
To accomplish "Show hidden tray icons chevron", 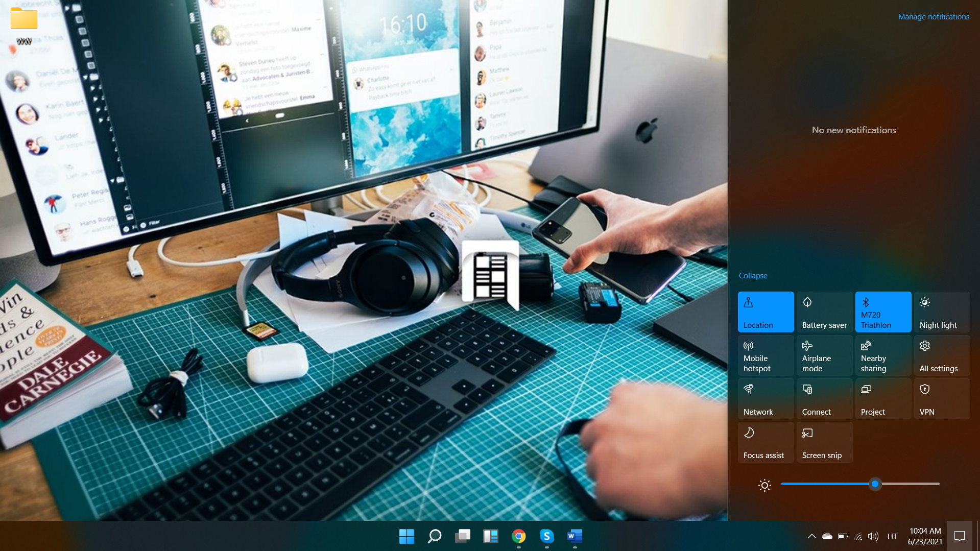I will click(x=811, y=536).
